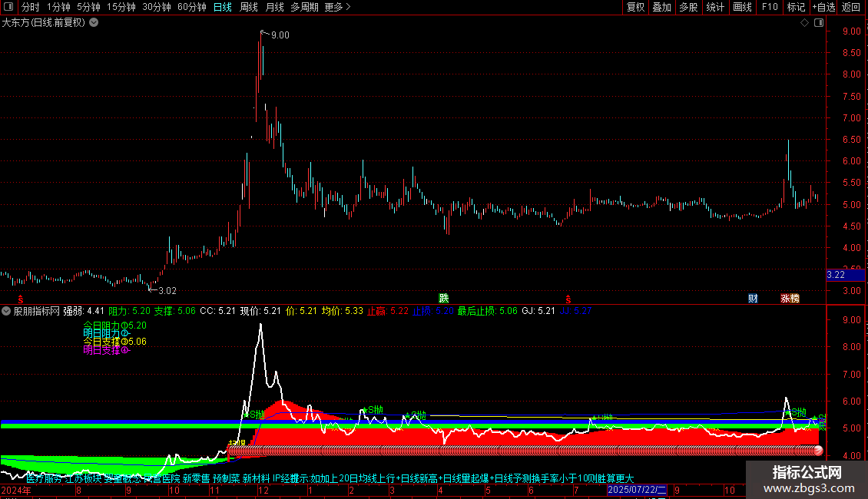Click the green 跌 marker icon

tap(443, 298)
